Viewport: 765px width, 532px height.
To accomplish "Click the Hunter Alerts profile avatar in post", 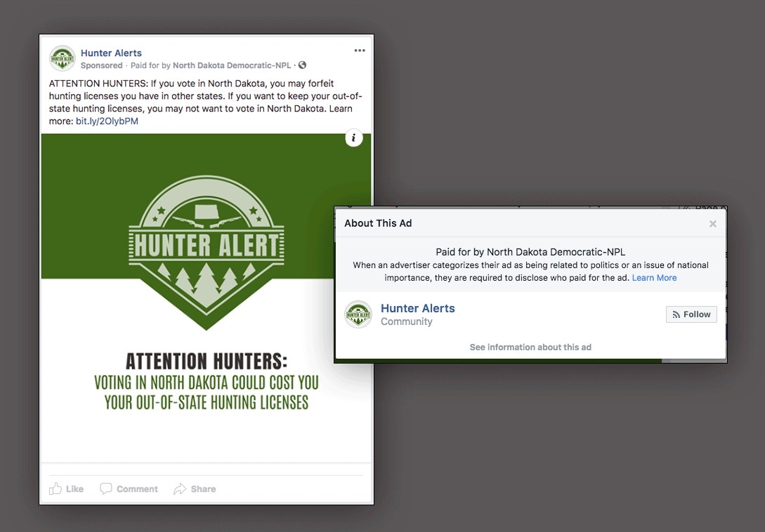I will 63,58.
